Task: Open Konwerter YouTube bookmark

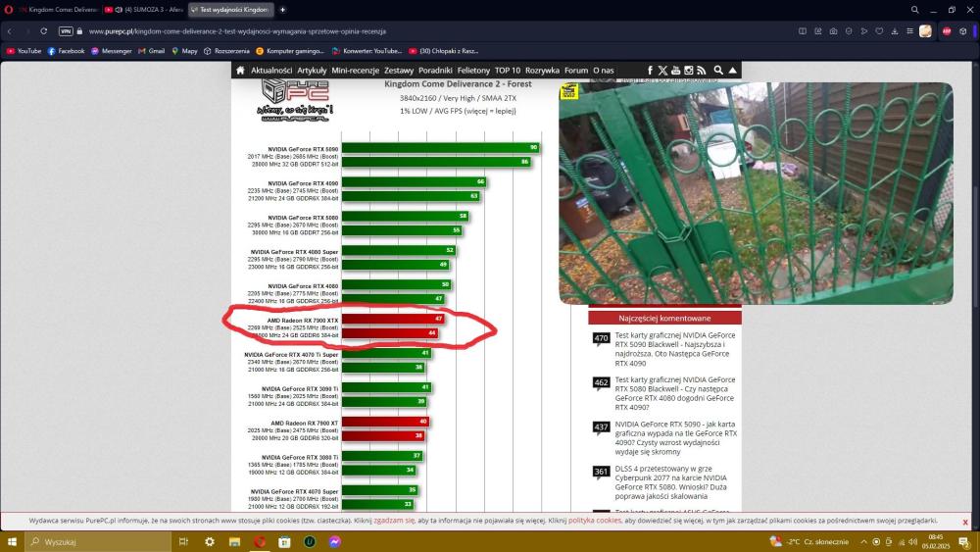Action: [x=367, y=51]
